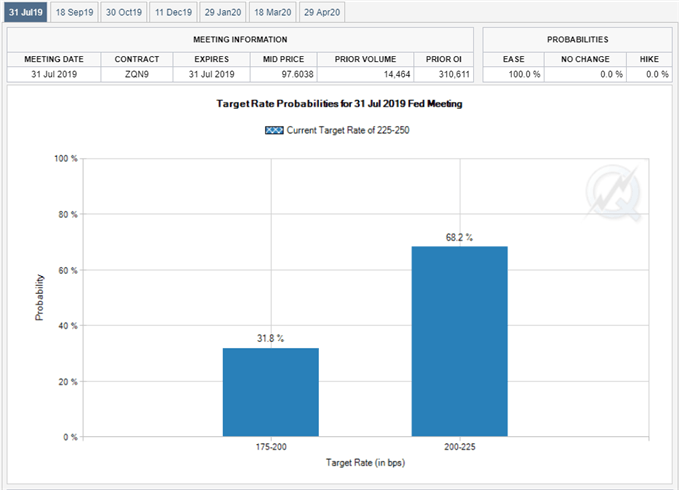Select the ZQN9 contract cell
Screen dimensions: 679x490
(137, 74)
